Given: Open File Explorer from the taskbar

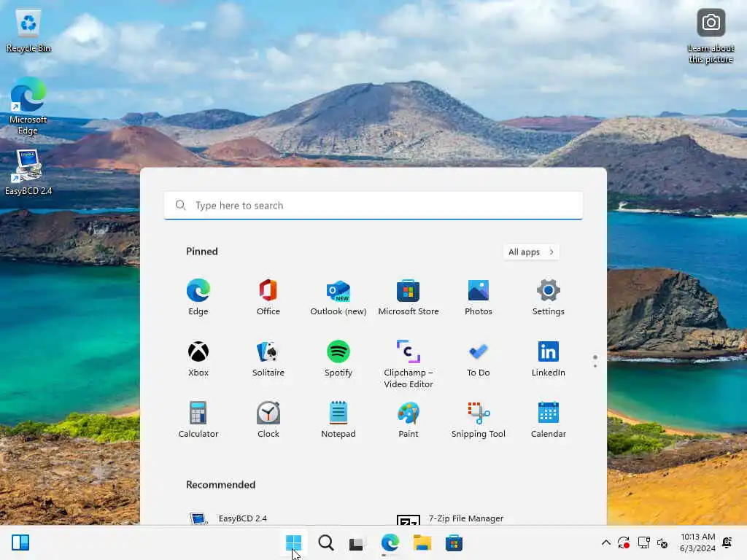Looking at the screenshot, I should click(422, 542).
